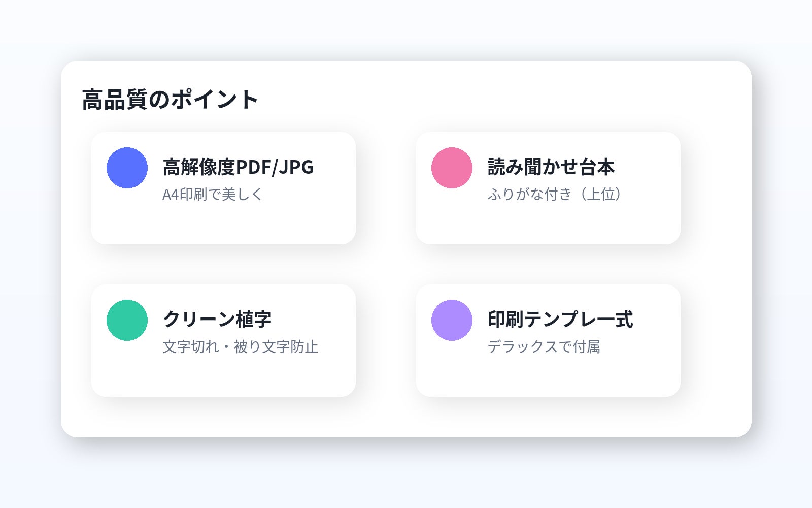Select the purple circle icon next to 印刷テンプレー式
The image size is (812, 508).
click(x=452, y=320)
